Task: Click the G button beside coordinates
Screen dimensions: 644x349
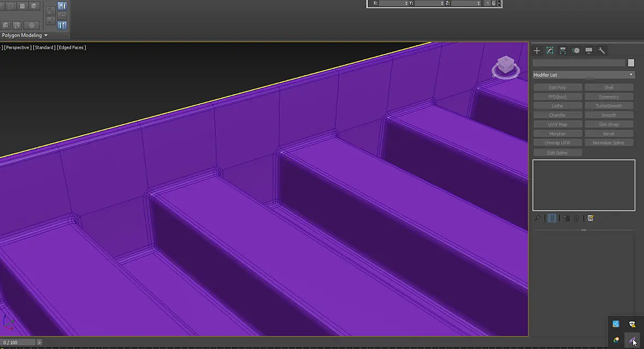Action: point(494,3)
